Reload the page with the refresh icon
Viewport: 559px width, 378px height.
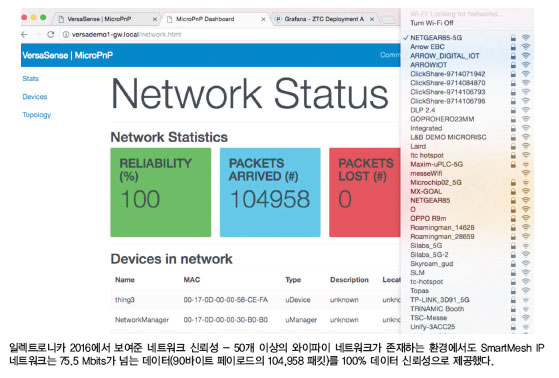click(51, 35)
